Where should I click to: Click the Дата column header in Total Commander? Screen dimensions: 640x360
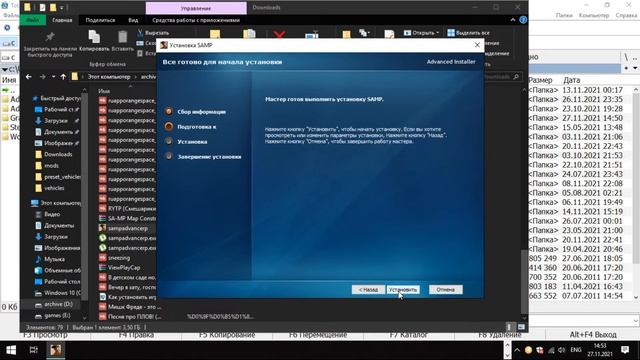571,80
